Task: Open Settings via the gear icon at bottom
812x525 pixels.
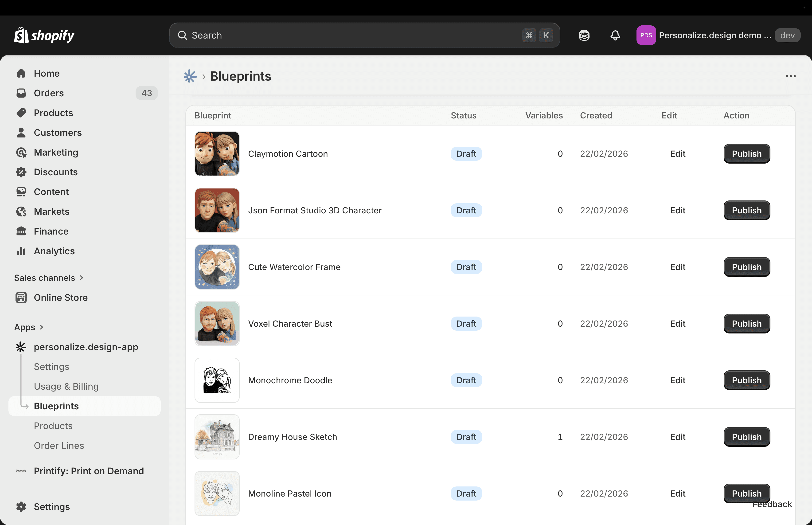Action: pos(21,507)
